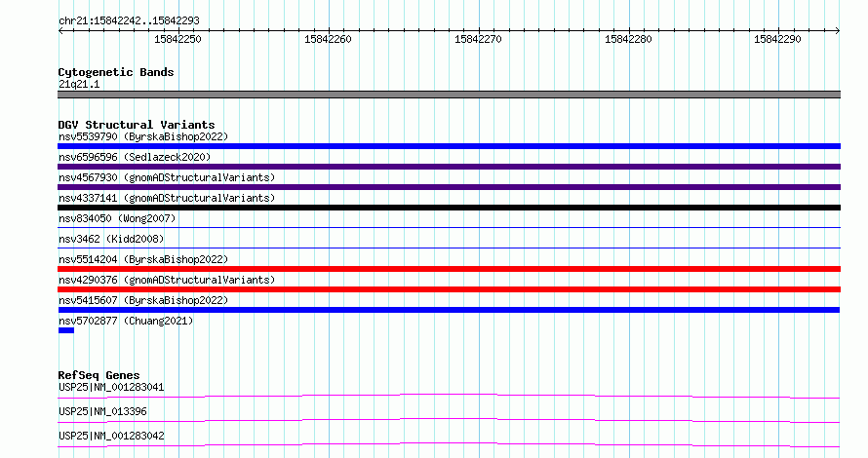This screenshot has width=868, height=458.
Task: Open variant nsv4337141 (gnomADStructuralVariants) label
Action: tap(167, 198)
